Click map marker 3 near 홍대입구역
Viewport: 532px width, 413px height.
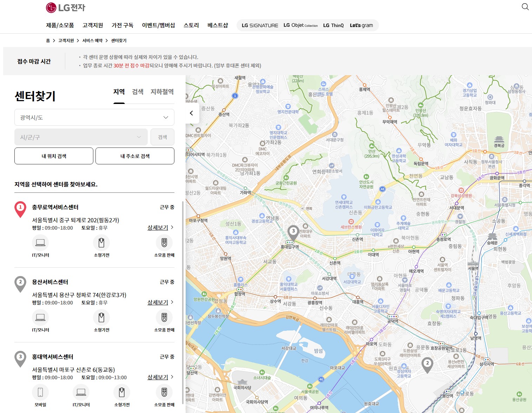pos(293,232)
